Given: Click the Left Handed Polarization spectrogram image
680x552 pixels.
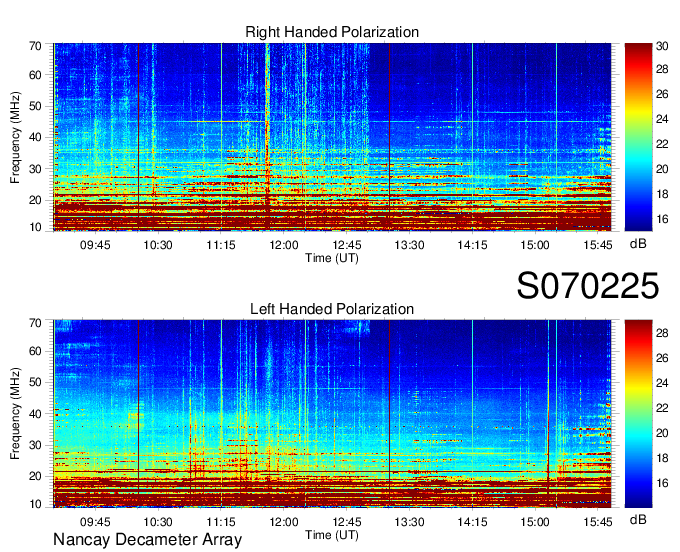Looking at the screenshot, I should click(x=332, y=414).
